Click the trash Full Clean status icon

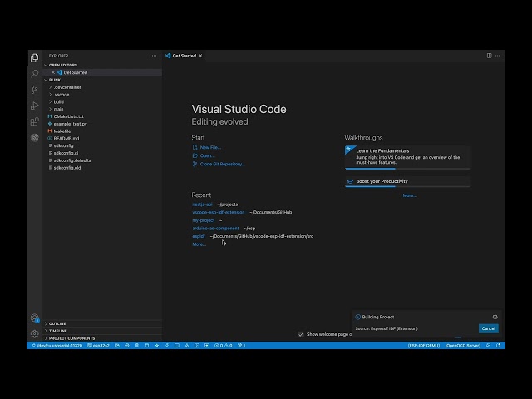click(136, 346)
